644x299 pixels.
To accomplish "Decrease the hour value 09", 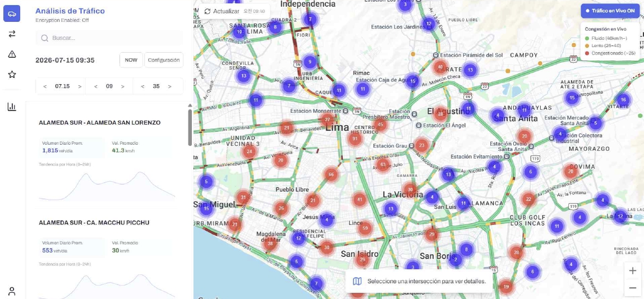I will [x=96, y=86].
